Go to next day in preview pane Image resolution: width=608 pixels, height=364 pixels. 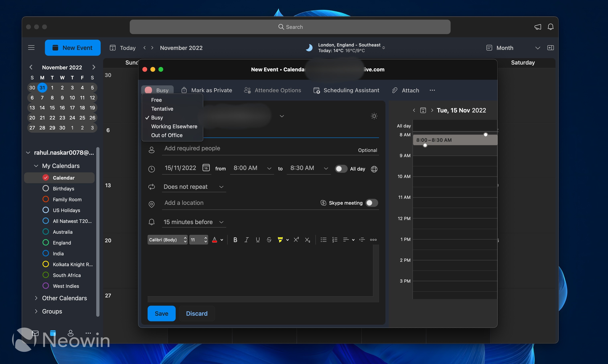[x=432, y=110]
